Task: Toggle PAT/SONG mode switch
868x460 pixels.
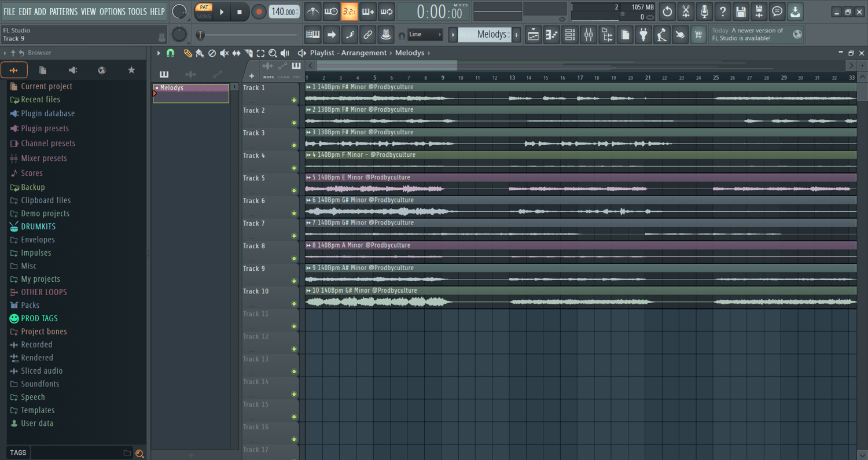Action: pyautogui.click(x=204, y=12)
